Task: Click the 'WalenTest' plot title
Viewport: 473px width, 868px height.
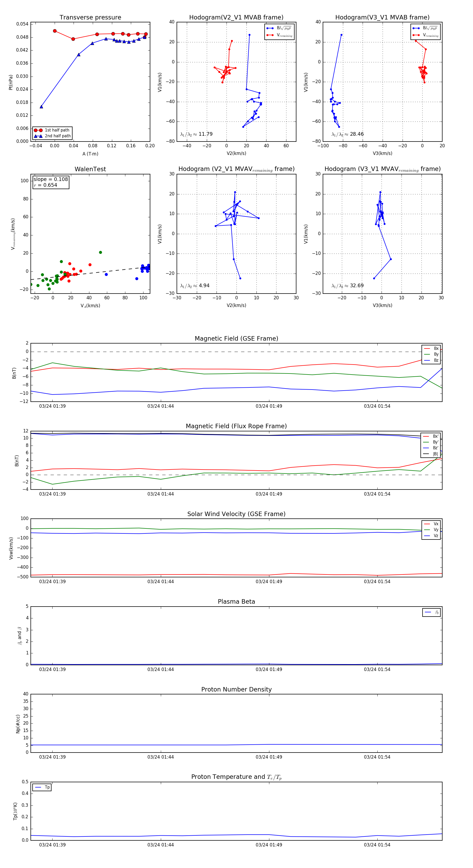Action: click(x=90, y=169)
